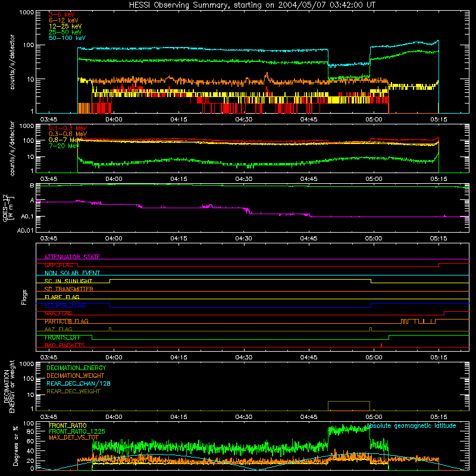Click the A0.1 tick on GOES axis
Image resolution: width=476 pixels, height=476 pixels.
[x=27, y=217]
